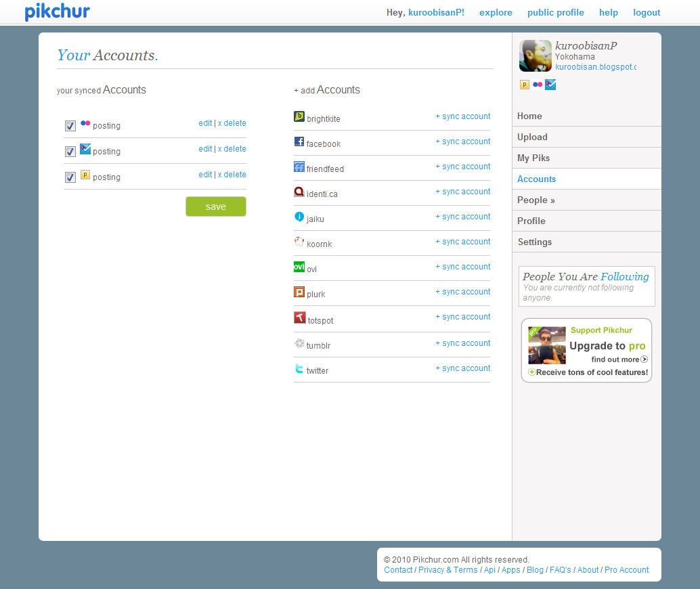Delete the synced account with blue checkmark icon

point(232,149)
